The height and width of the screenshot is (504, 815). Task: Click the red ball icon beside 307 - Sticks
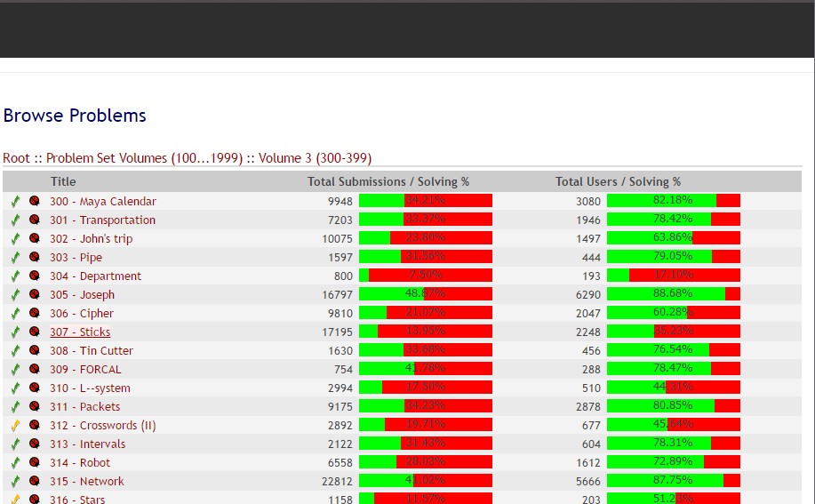pos(35,332)
